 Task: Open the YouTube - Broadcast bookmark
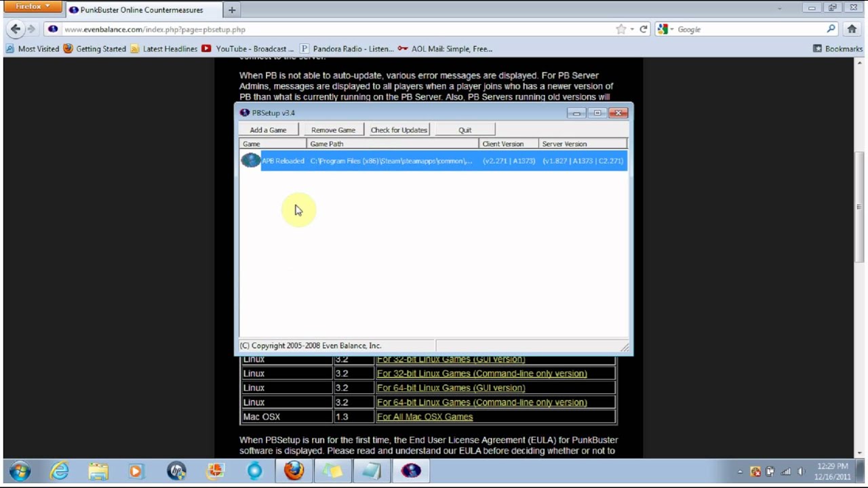[248, 49]
